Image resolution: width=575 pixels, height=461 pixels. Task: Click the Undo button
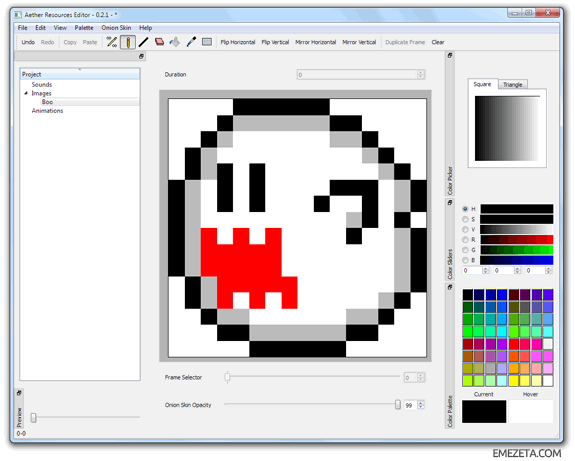click(28, 42)
